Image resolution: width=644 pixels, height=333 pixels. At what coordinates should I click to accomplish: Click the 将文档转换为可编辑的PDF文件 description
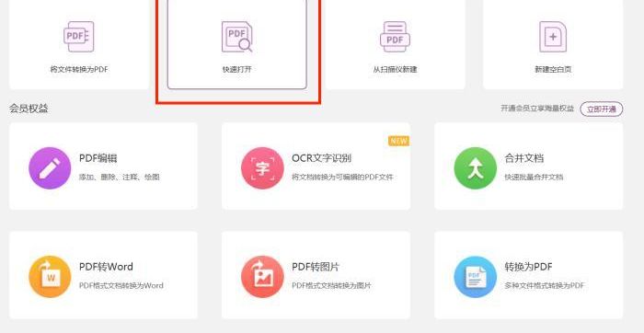tap(342, 178)
